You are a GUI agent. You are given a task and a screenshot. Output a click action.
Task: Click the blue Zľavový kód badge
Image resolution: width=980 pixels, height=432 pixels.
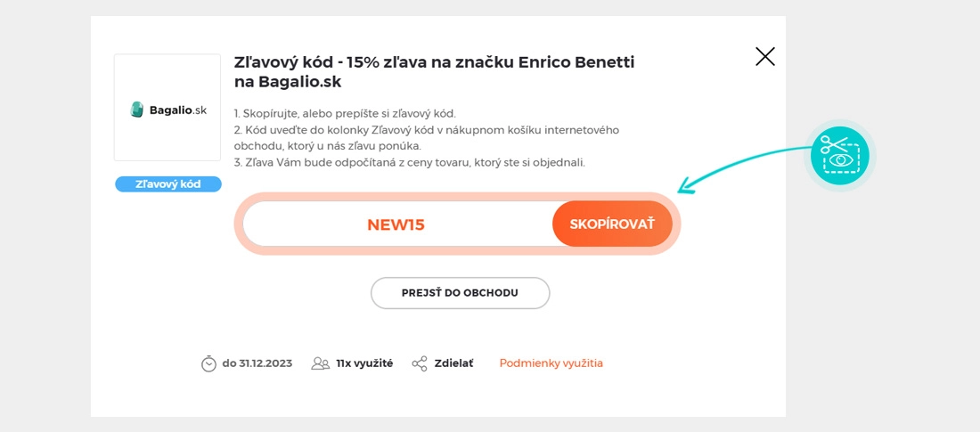click(x=167, y=184)
